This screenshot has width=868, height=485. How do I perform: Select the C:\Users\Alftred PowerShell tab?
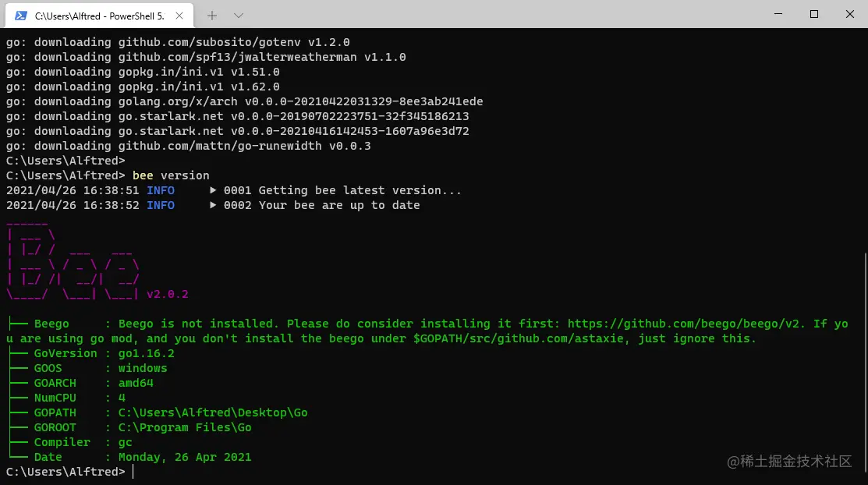[x=100, y=16]
